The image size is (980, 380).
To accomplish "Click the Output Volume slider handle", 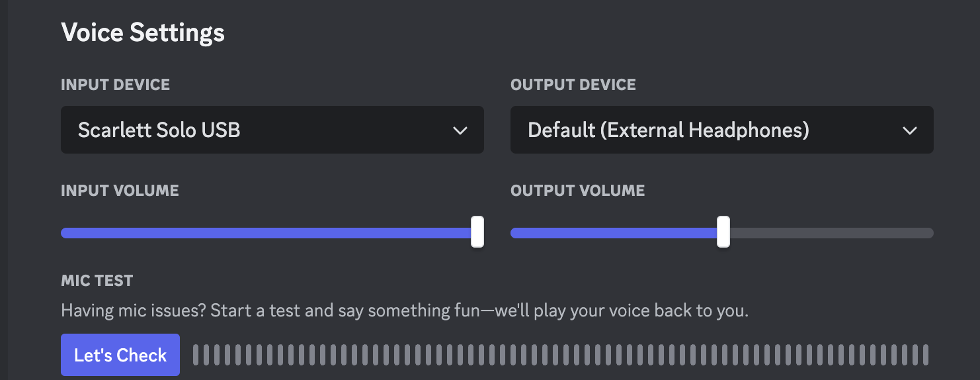I will tap(723, 232).
